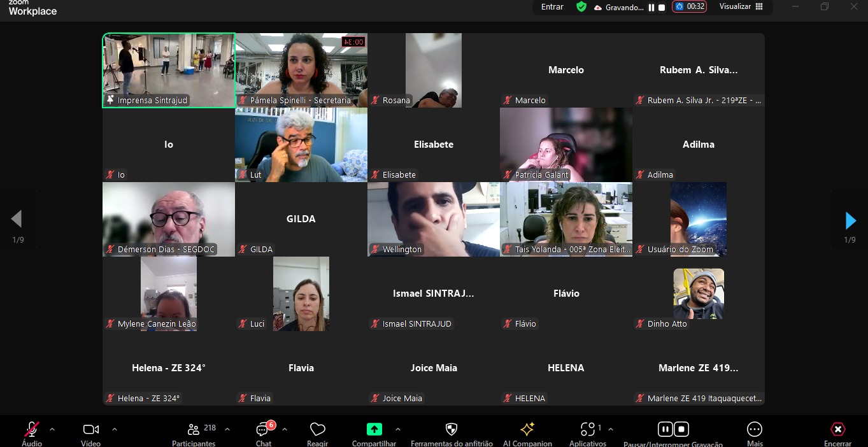Open Ferramentas do anfitrião host tools
The height and width of the screenshot is (447, 868).
click(x=452, y=430)
